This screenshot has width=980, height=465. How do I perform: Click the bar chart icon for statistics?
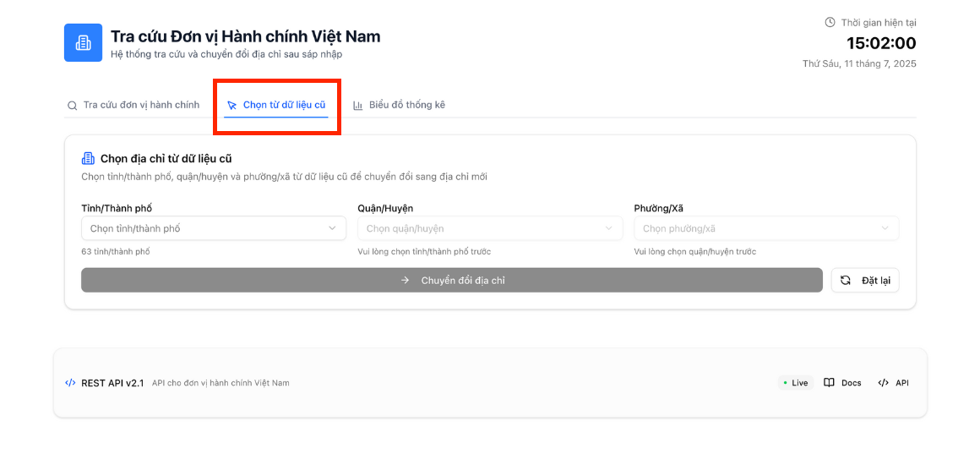coord(358,106)
